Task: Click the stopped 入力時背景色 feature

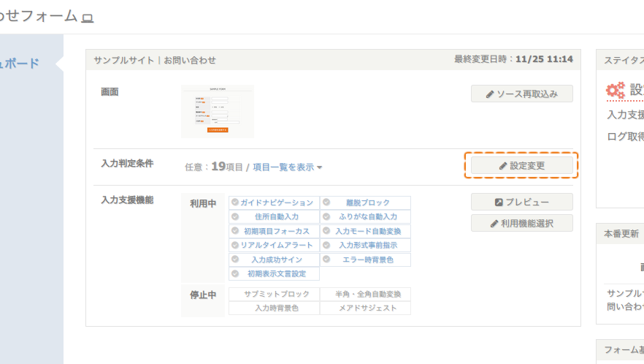Action: pyautogui.click(x=274, y=308)
